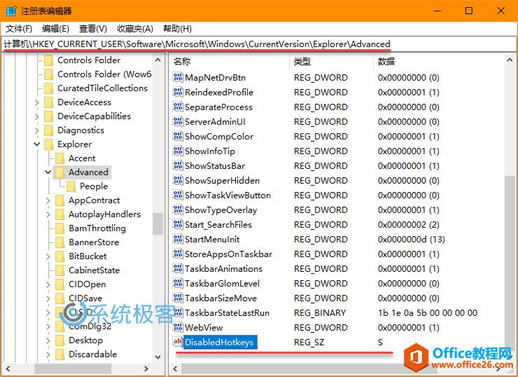Expand the Desktop key
This screenshot has height=377, width=518.
pos(48,340)
